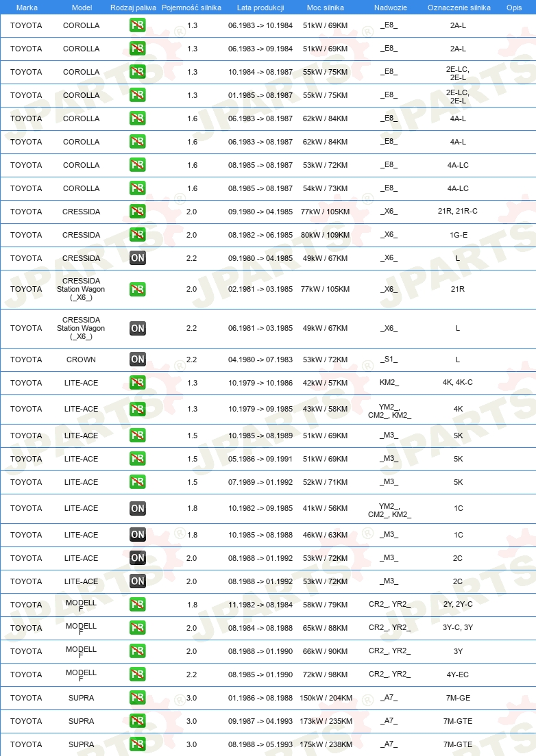Image resolution: width=536 pixels, height=756 pixels.
Task: Click petrol icon for Corolla 01.1985 -> 08.1987
Action: 138,95
